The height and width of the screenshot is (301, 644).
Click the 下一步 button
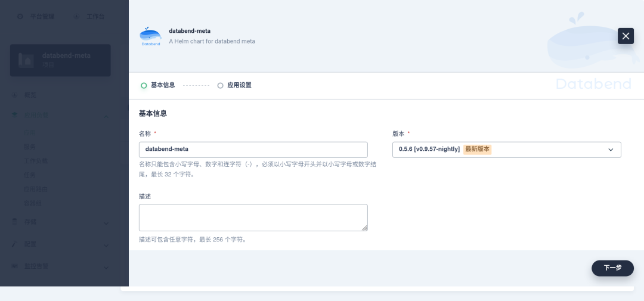pos(612,268)
